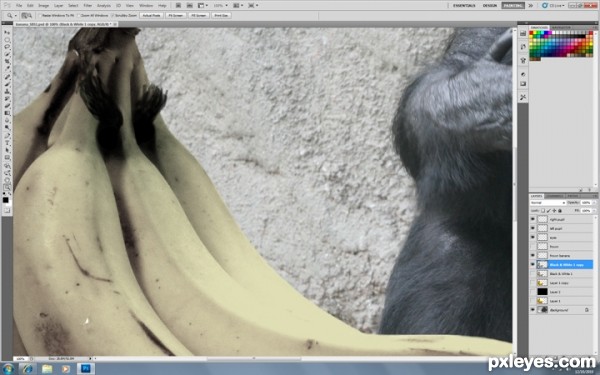Hide the left pupil layer
The width and height of the screenshot is (600, 375).
tap(533, 228)
